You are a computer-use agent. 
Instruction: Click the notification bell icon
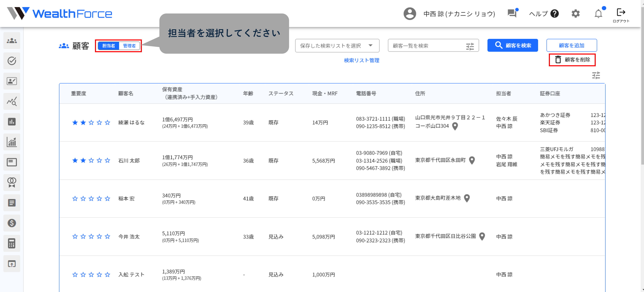tap(598, 13)
